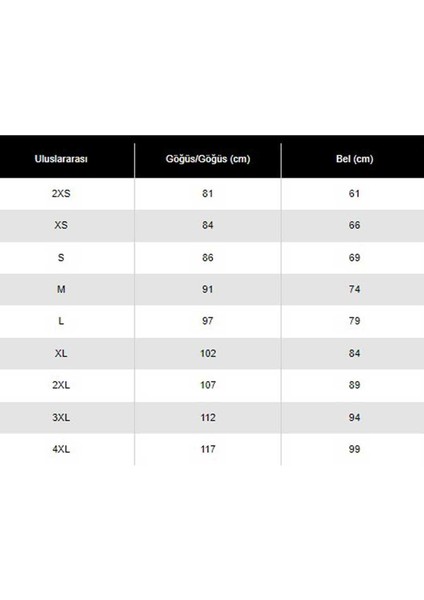
Task: Click the Bel (cm) column header
Action: pyautogui.click(x=354, y=159)
